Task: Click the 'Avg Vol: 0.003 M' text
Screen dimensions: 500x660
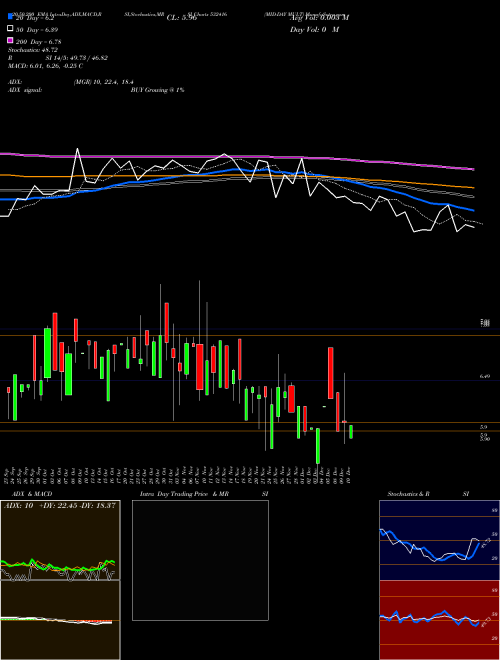Action: (319, 18)
